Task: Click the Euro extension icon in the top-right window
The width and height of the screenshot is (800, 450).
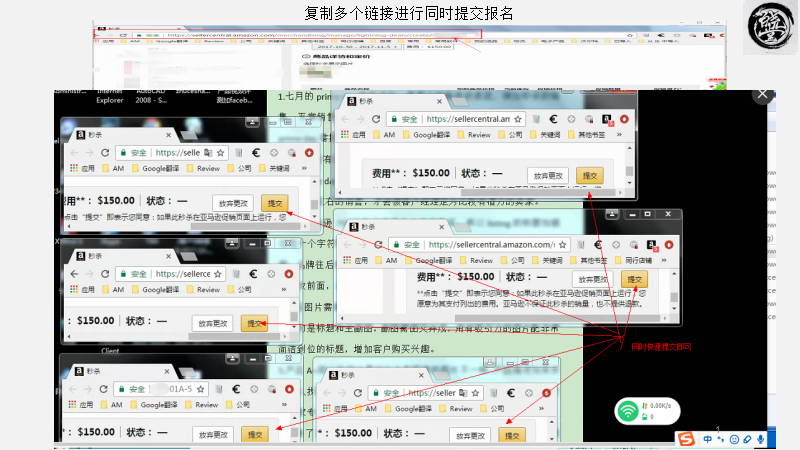Action: pos(554,119)
